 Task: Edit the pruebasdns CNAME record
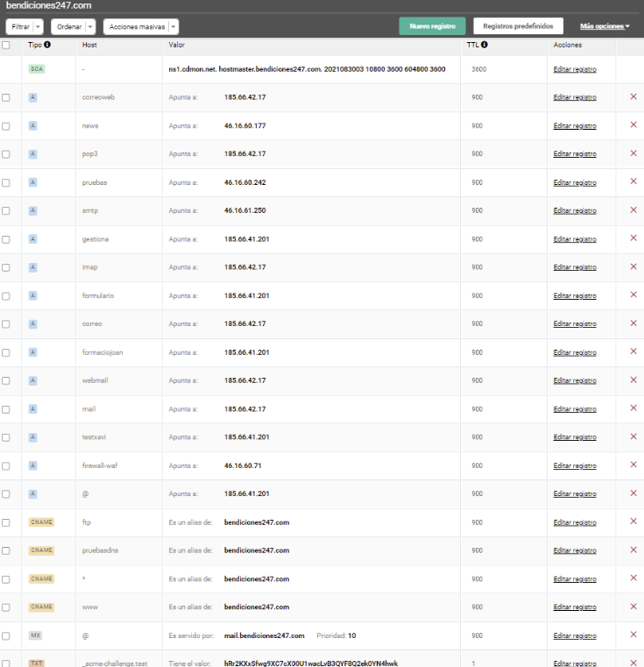click(575, 550)
